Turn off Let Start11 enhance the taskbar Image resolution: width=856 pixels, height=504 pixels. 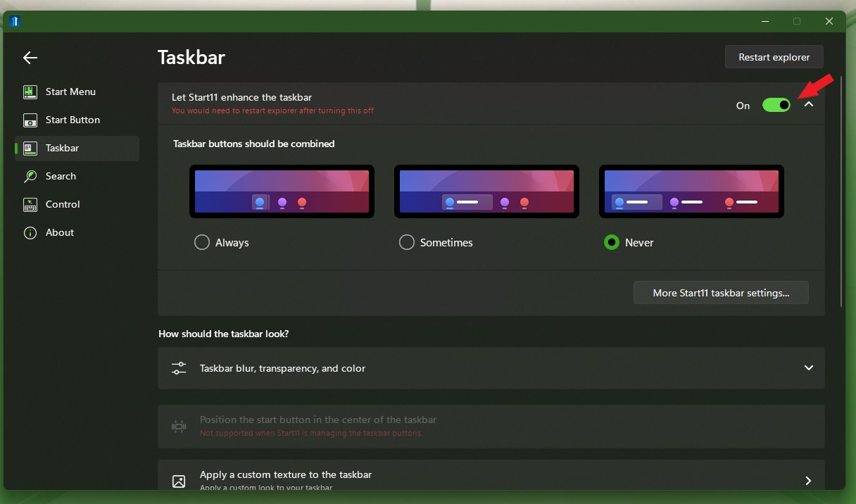(776, 105)
